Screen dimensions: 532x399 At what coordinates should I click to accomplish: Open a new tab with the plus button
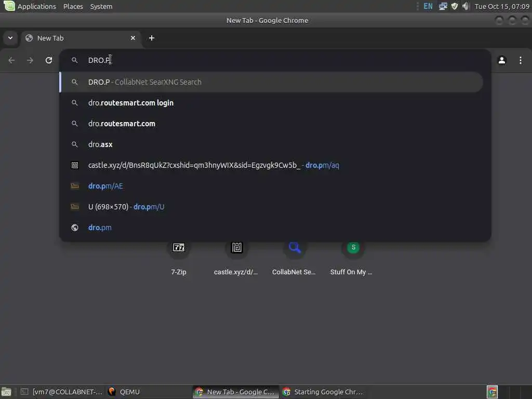[x=152, y=38]
